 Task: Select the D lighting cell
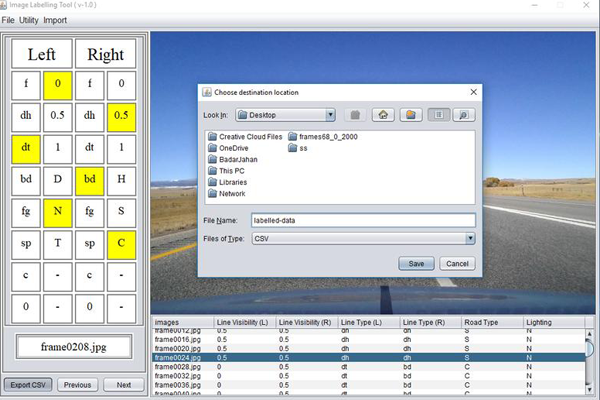pos(57,181)
